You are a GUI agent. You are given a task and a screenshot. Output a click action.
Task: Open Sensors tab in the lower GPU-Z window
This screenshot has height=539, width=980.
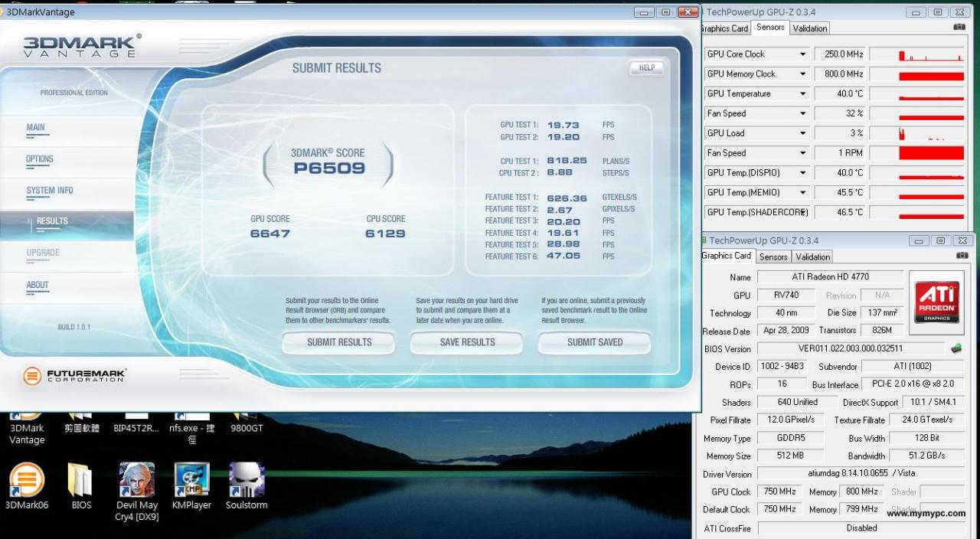click(x=773, y=257)
